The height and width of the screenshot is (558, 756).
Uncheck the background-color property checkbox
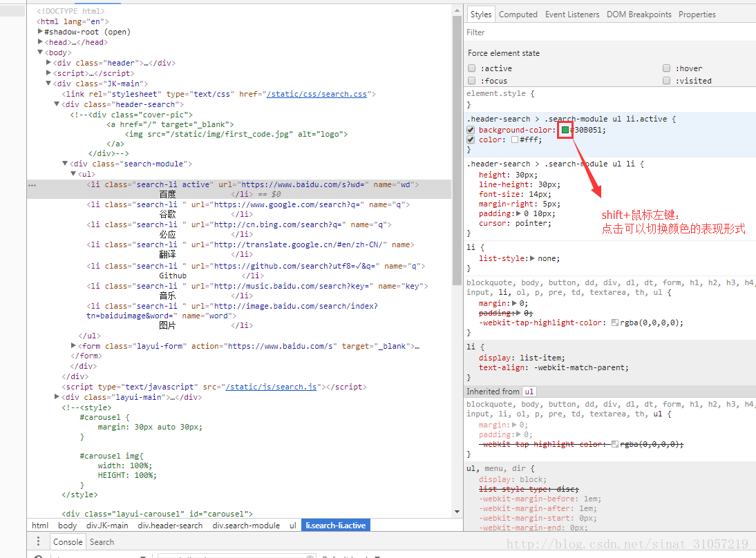click(471, 130)
